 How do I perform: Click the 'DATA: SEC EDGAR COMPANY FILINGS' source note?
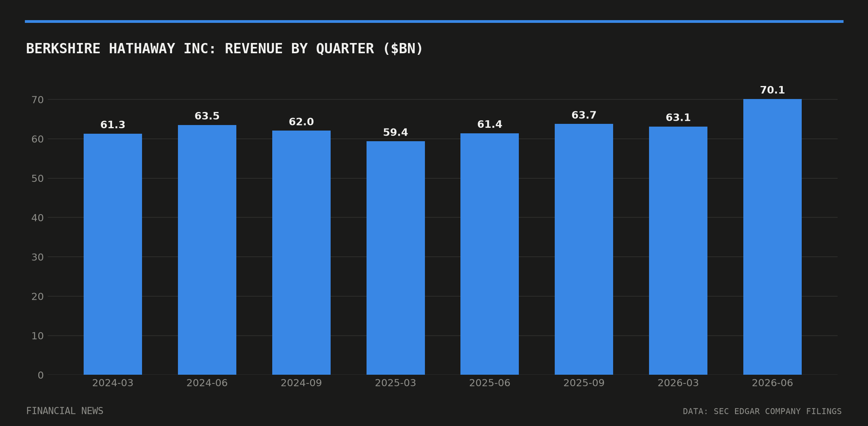click(x=762, y=411)
